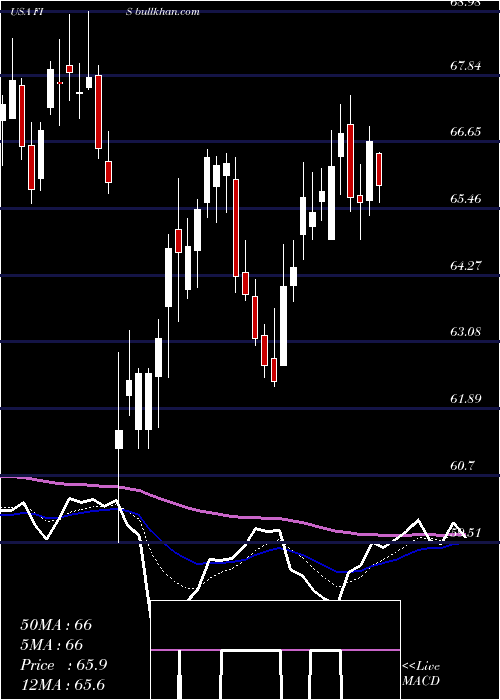Select the 12MA : 65.6 readout

tap(62, 685)
